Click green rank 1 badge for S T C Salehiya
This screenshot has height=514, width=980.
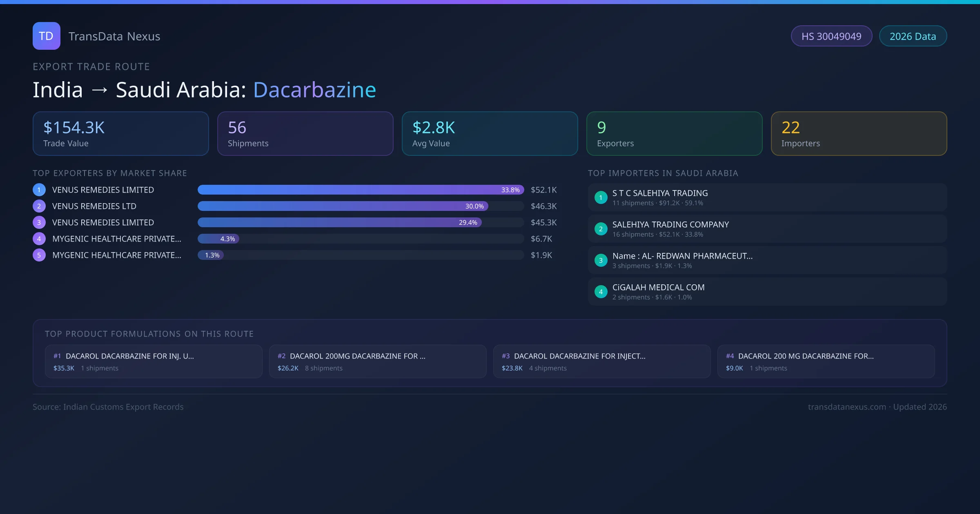pyautogui.click(x=601, y=197)
